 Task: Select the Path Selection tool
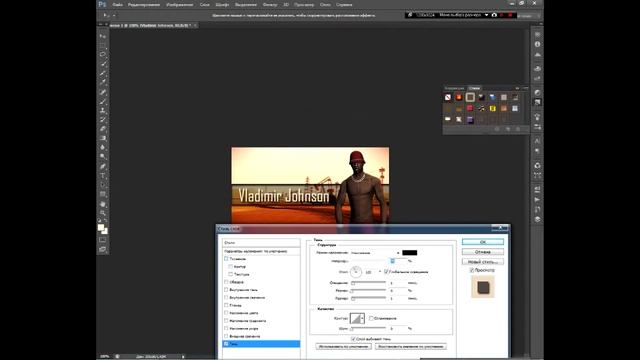click(x=102, y=185)
